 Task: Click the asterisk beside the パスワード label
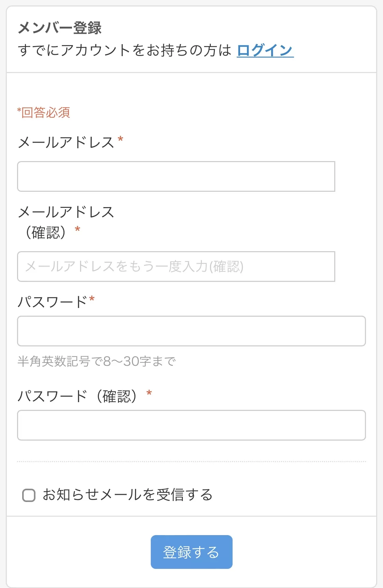(92, 299)
